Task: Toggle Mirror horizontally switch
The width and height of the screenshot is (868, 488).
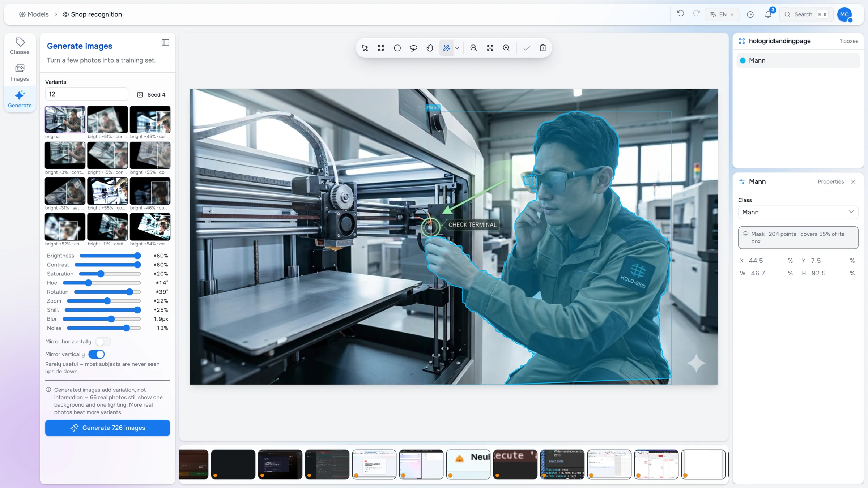Action: (103, 342)
